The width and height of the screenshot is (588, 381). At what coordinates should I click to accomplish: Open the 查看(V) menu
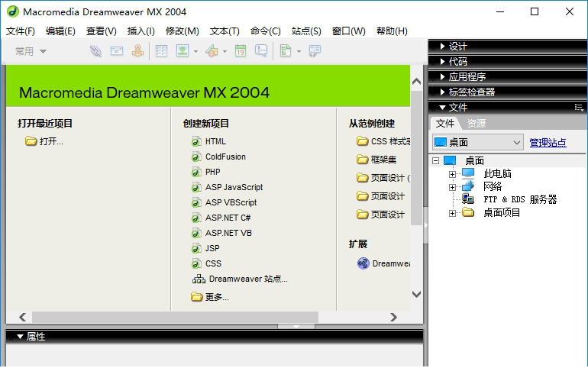[102, 31]
